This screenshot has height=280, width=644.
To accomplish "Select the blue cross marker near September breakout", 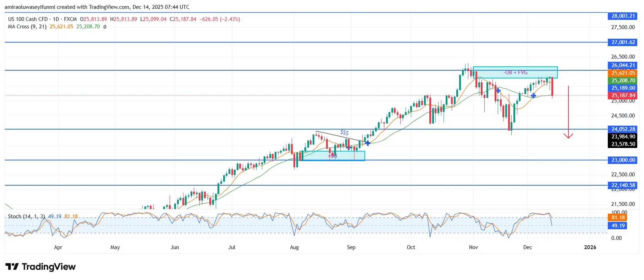I will (x=368, y=143).
